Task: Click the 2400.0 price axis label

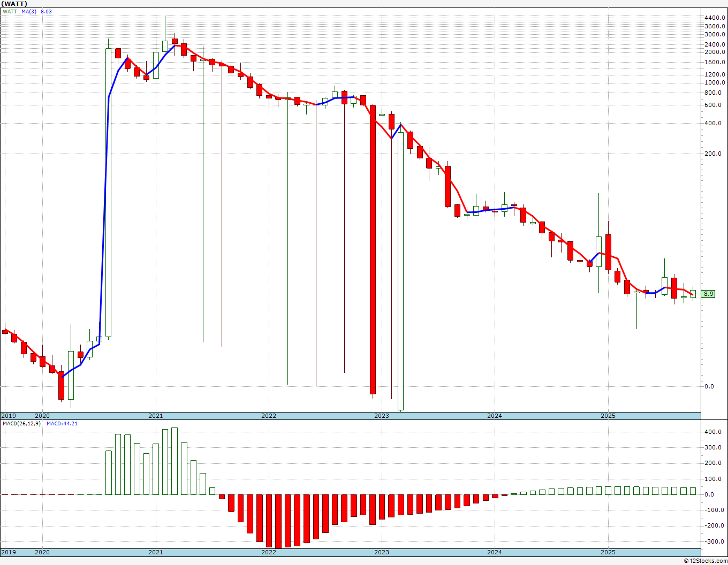Action: (x=715, y=44)
